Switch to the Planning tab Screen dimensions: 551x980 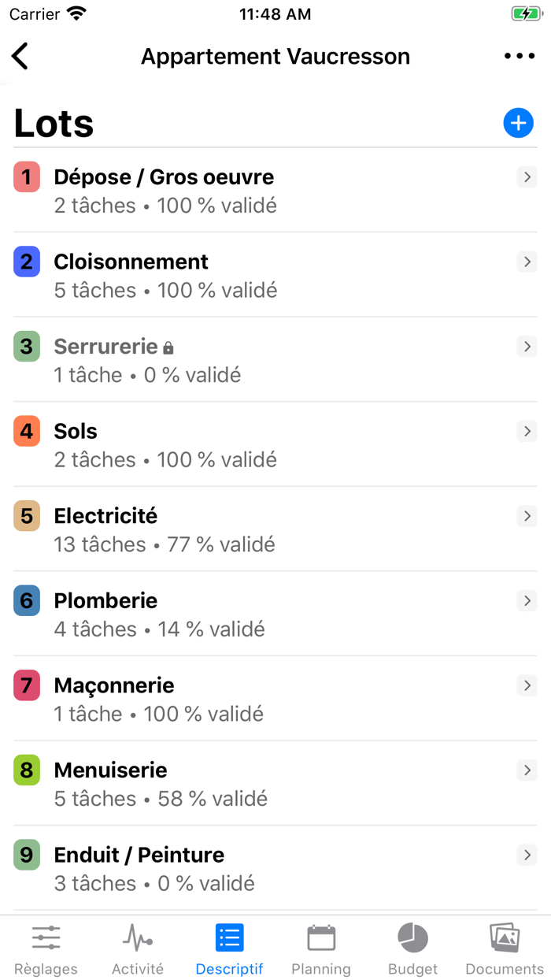(x=321, y=949)
